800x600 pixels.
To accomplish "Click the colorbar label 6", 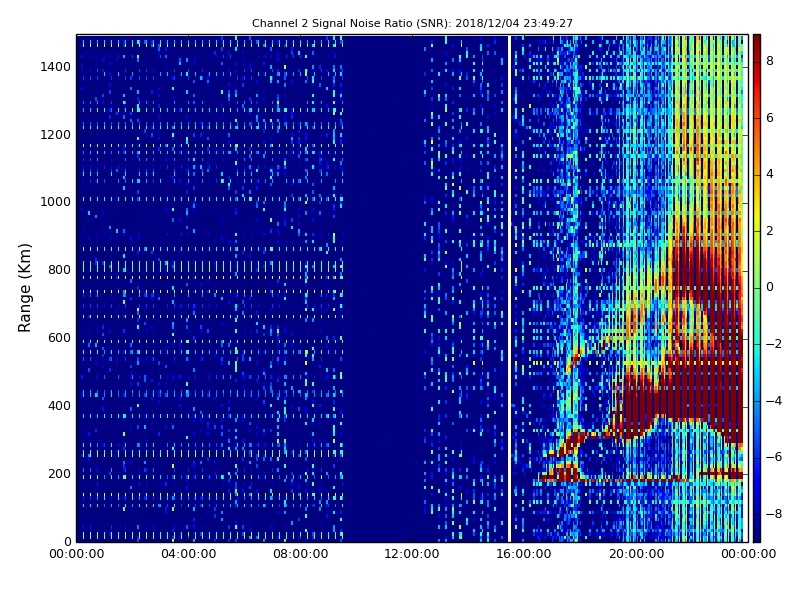I will [770, 118].
